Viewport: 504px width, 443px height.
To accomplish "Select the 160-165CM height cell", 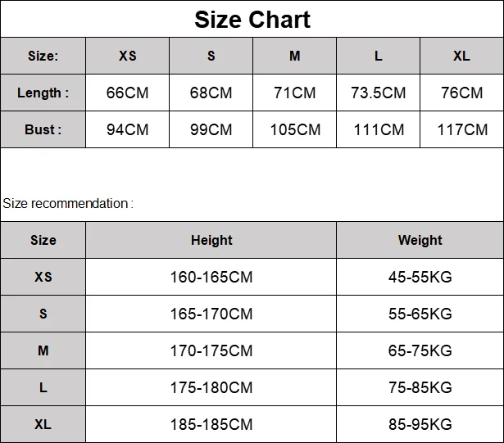I will (x=211, y=277).
